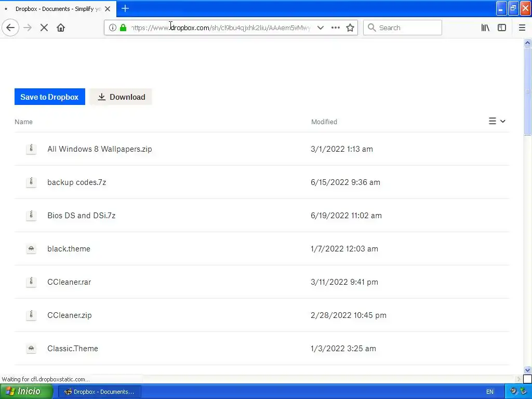This screenshot has height=399, width=532.
Task: Click the page scrollbar up arrow
Action: (527, 43)
